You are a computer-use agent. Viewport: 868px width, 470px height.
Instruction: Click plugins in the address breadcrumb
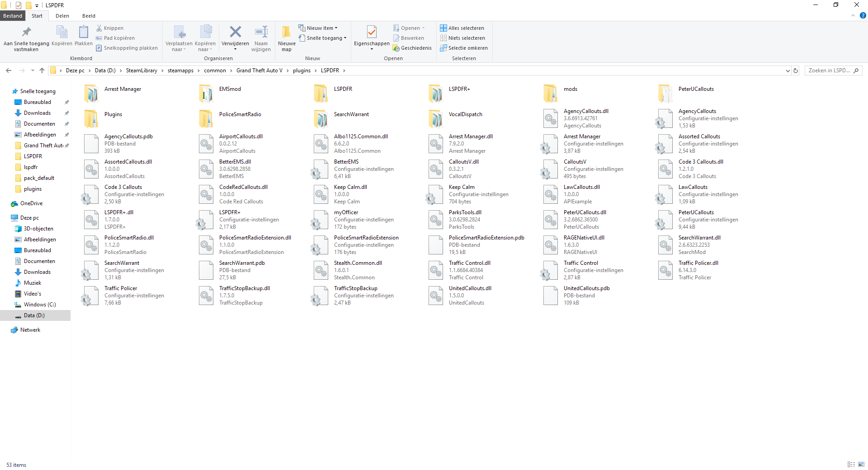[x=302, y=70]
